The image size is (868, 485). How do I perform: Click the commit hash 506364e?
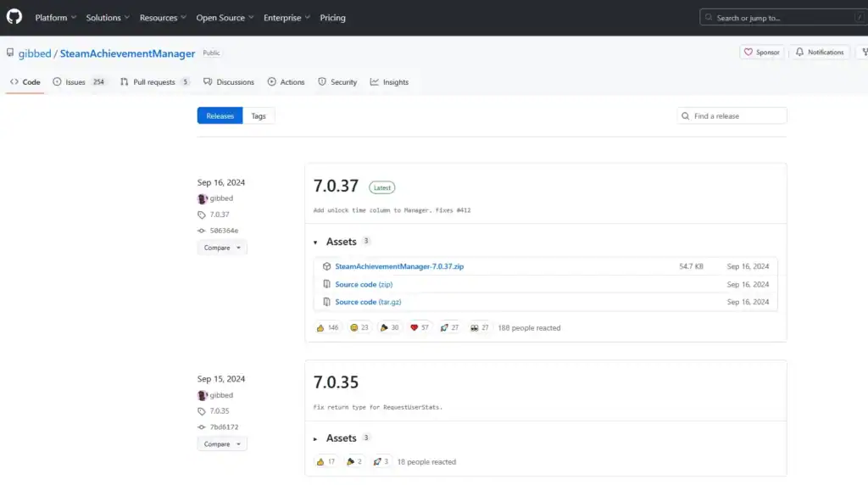(224, 231)
